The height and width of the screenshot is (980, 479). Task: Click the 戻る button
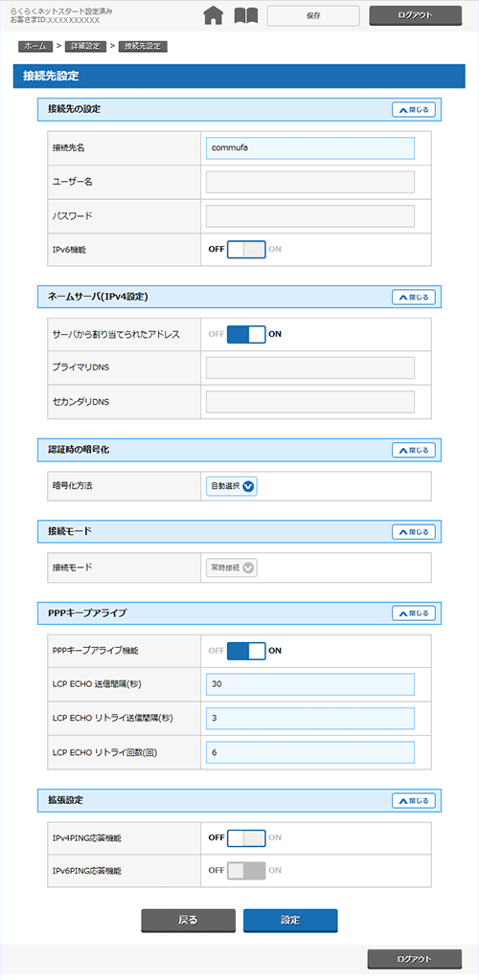188,921
